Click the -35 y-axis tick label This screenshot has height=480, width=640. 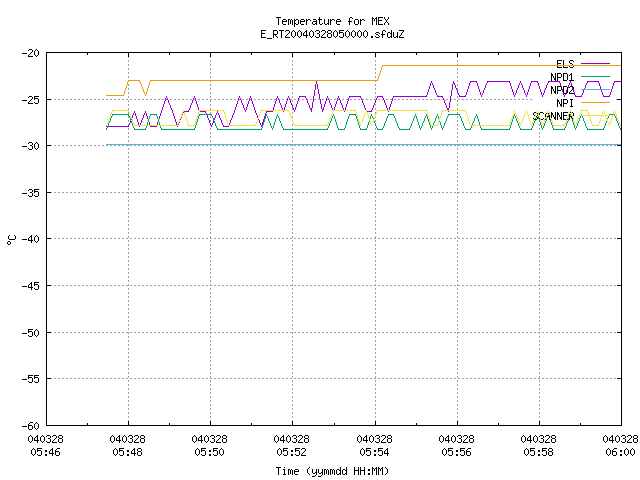[x=31, y=193]
